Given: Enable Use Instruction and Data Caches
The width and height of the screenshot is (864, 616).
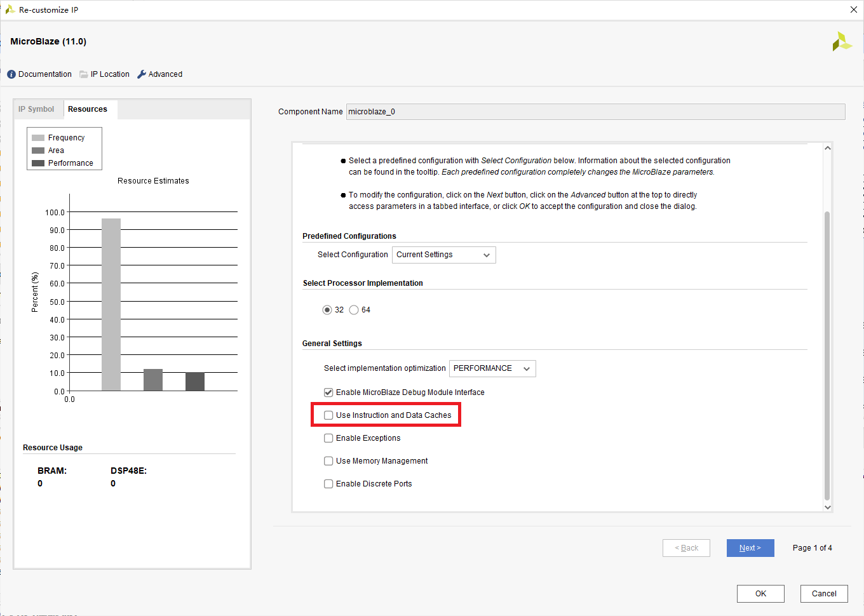Looking at the screenshot, I should 328,415.
